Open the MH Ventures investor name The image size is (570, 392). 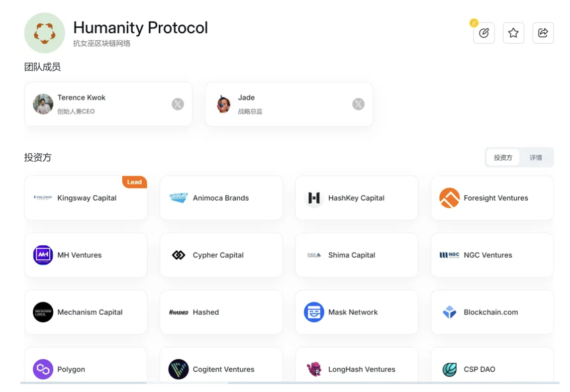point(79,255)
